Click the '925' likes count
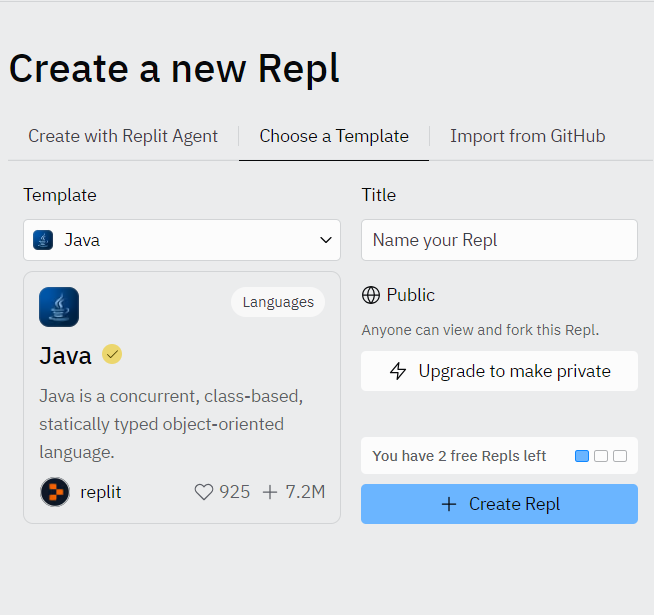Screen dimensions: 654x615 [234, 492]
